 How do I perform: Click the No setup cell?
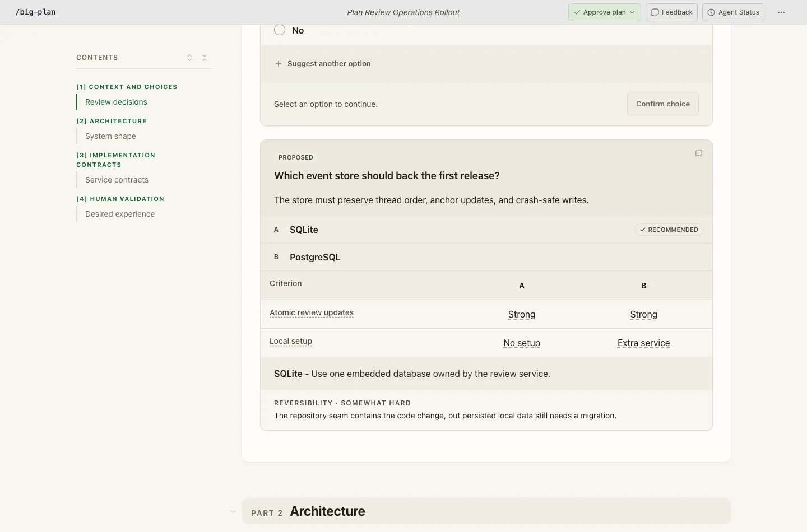tap(522, 343)
